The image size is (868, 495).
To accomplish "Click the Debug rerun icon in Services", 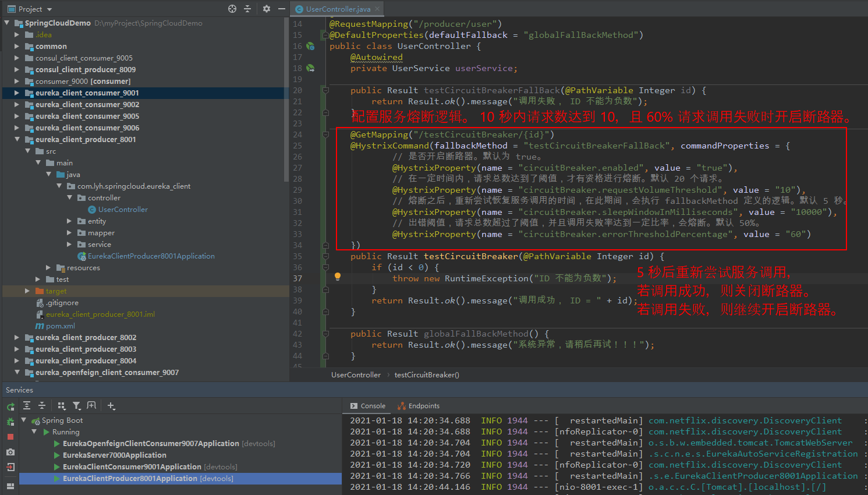I will pyautogui.click(x=10, y=422).
